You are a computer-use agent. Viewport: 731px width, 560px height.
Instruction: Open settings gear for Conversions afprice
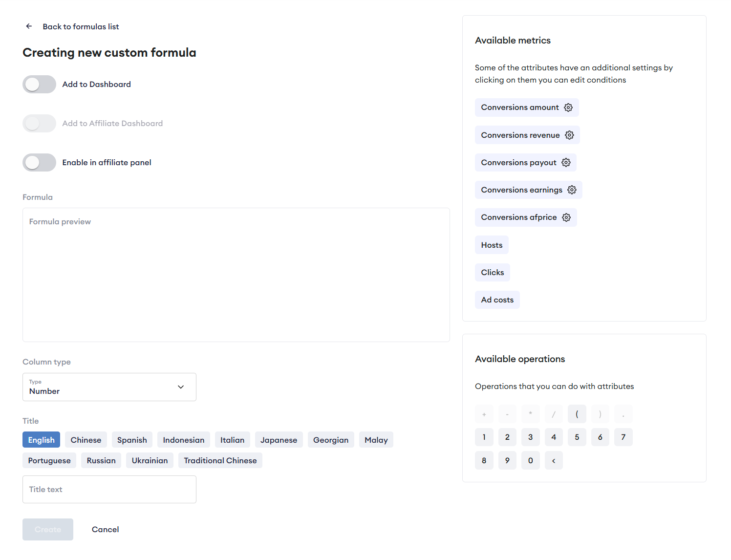[x=566, y=217]
